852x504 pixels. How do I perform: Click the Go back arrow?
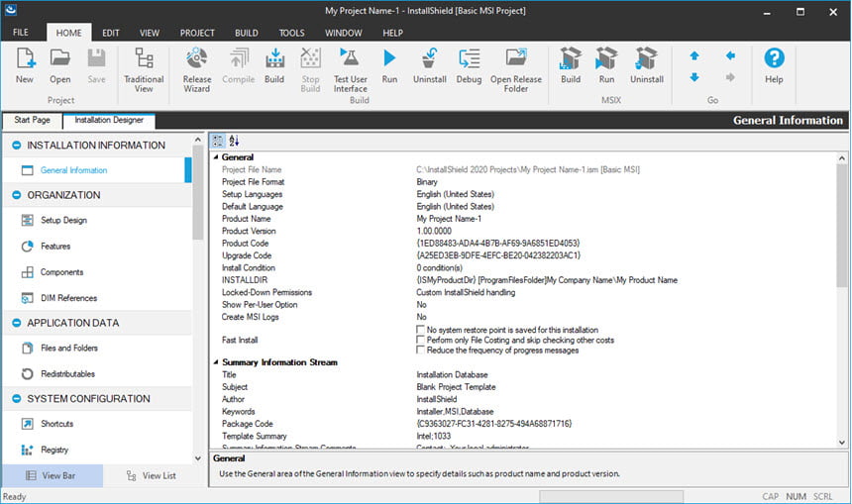730,55
